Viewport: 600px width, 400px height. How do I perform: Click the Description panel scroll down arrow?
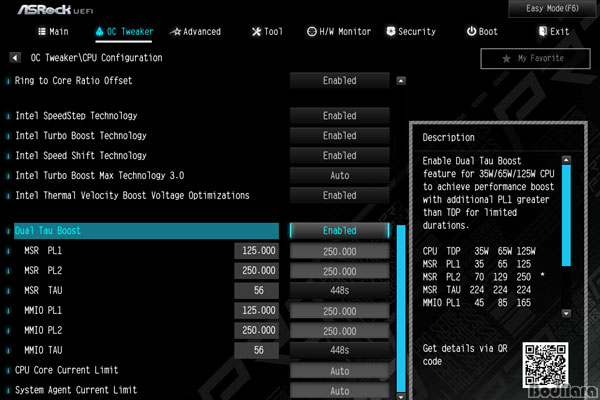pos(566,313)
